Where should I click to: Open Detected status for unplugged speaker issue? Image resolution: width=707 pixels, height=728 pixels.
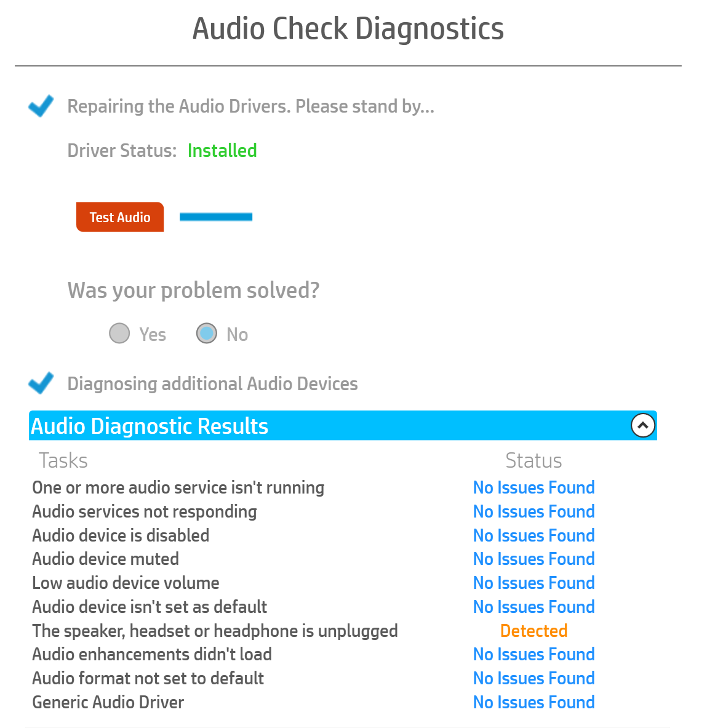[x=533, y=631]
